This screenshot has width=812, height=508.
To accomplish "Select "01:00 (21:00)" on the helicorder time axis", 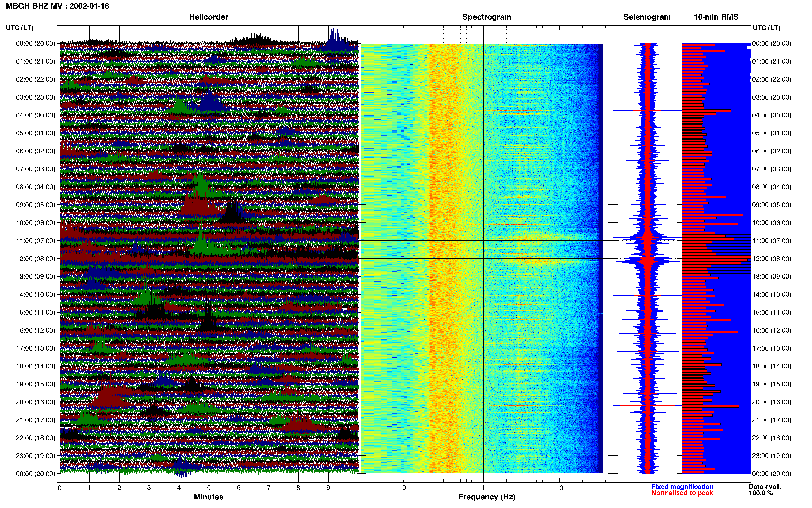I will pyautogui.click(x=36, y=61).
